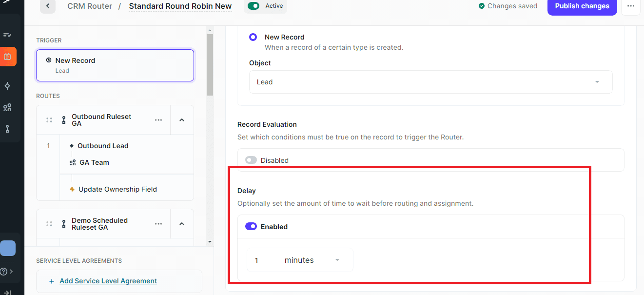Click the top-right more options ellipsis

[x=630, y=6]
